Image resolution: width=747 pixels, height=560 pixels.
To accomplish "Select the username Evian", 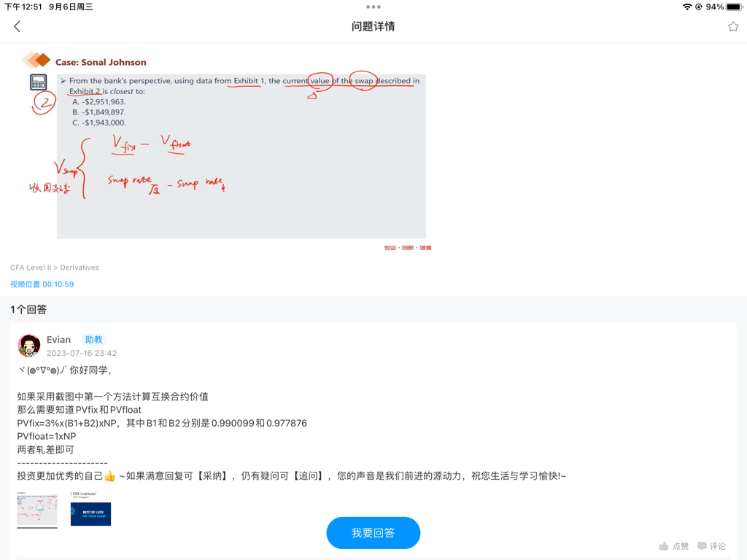I will coord(58,340).
